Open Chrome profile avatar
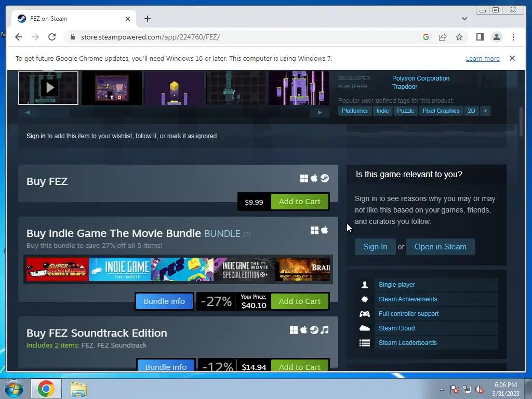The height and width of the screenshot is (399, 532). coord(496,37)
